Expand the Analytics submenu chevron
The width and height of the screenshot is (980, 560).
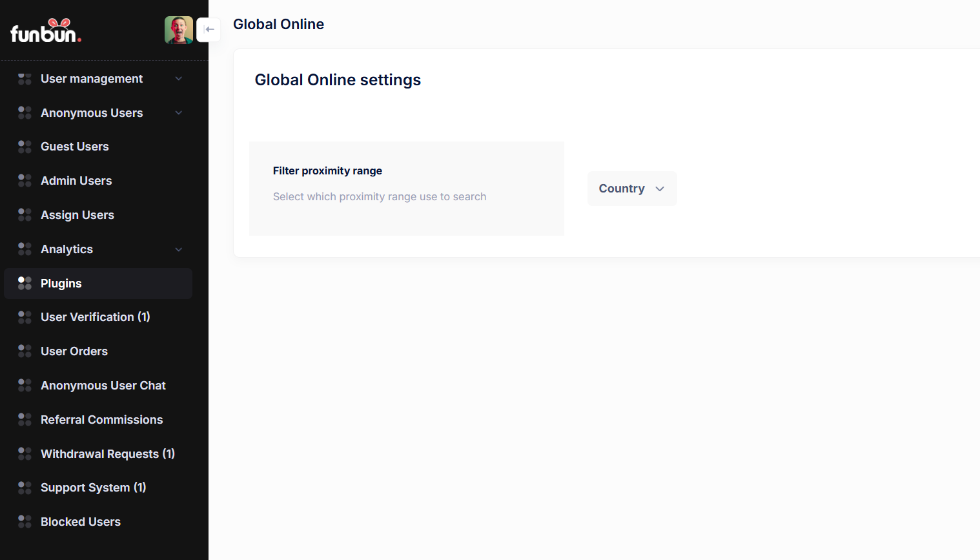[x=179, y=249]
